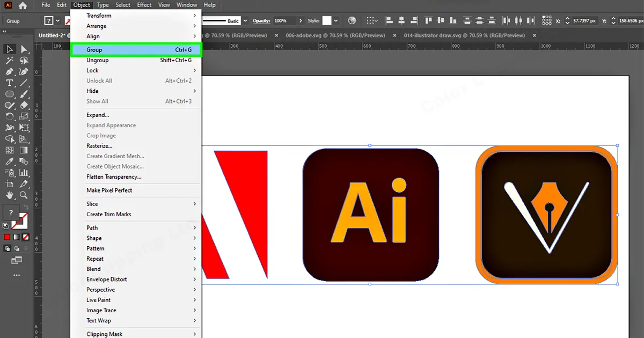Select the Free Transform tool
The image size is (644, 338).
tap(24, 128)
